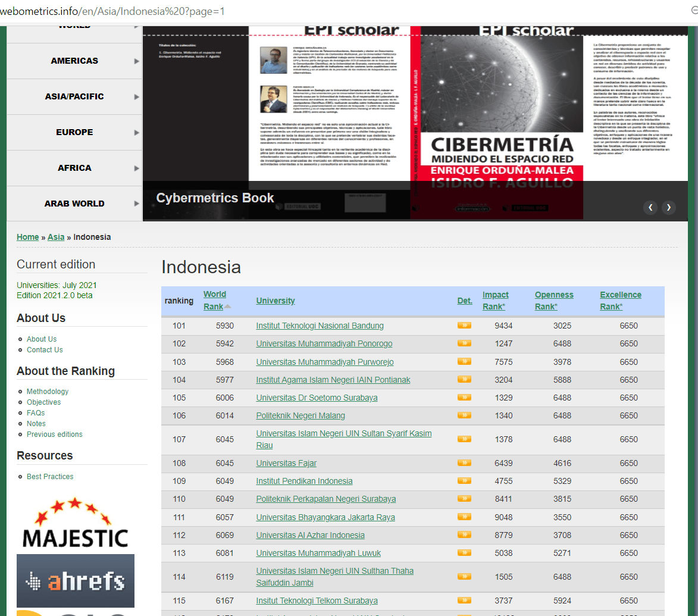The image size is (698, 616).
Task: Open the ARAB WORLD menu item
Action: tap(74, 204)
